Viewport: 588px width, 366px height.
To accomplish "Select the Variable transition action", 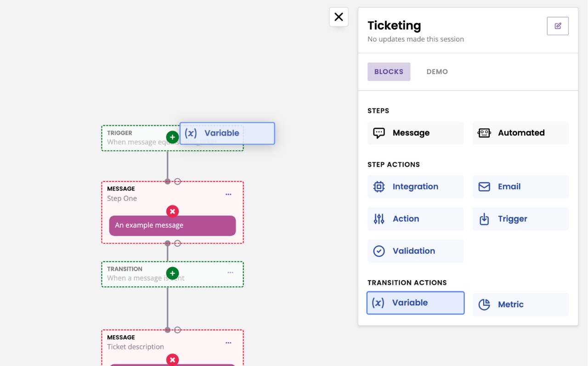I will coord(415,303).
